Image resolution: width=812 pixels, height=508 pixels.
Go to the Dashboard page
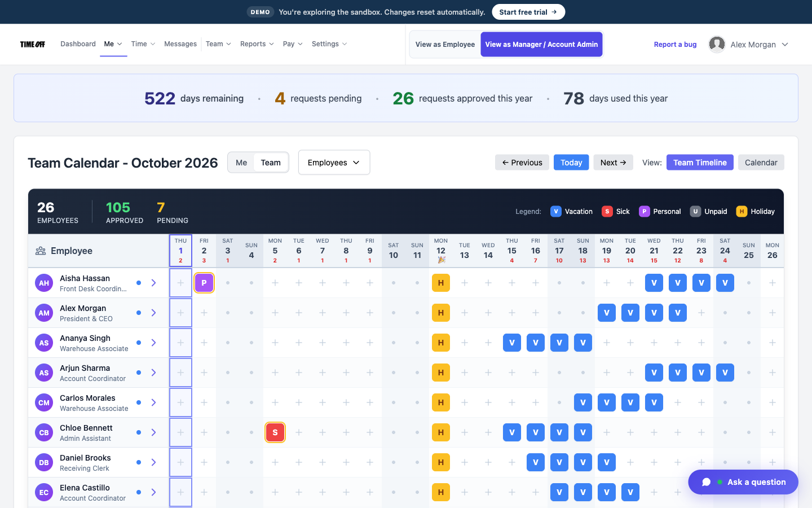click(78, 44)
